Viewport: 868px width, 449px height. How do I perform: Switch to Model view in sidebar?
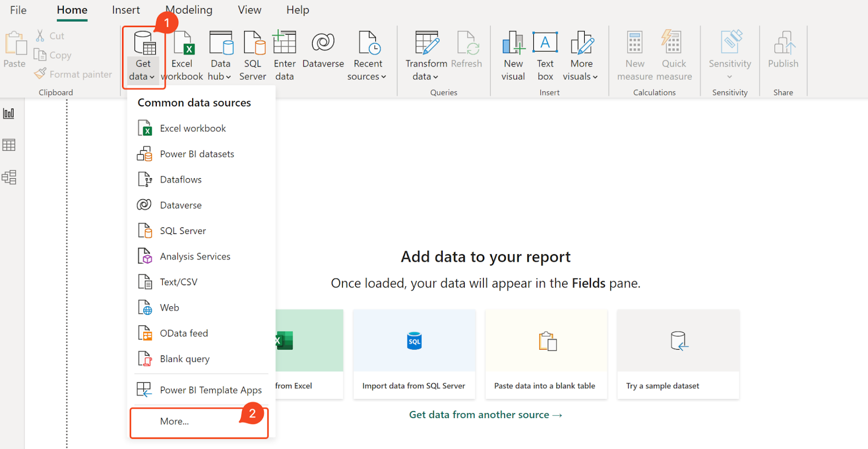tap(9, 177)
